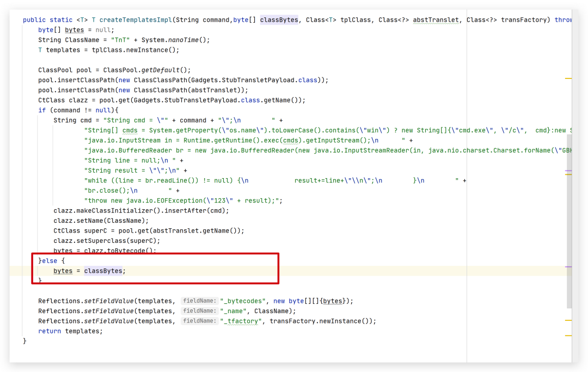Click the createTemplatesImpl method name
Image resolution: width=588 pixels, height=372 pixels.
[x=136, y=20]
